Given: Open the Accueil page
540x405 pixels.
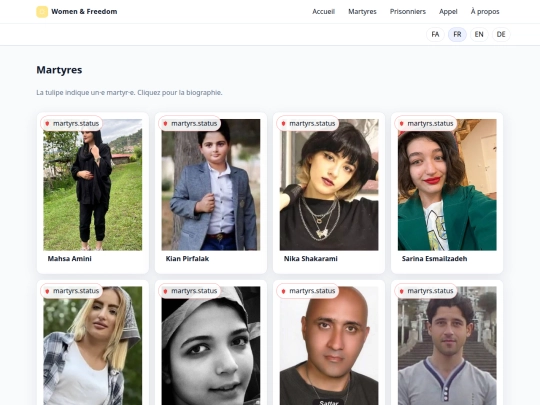Looking at the screenshot, I should point(323,12).
